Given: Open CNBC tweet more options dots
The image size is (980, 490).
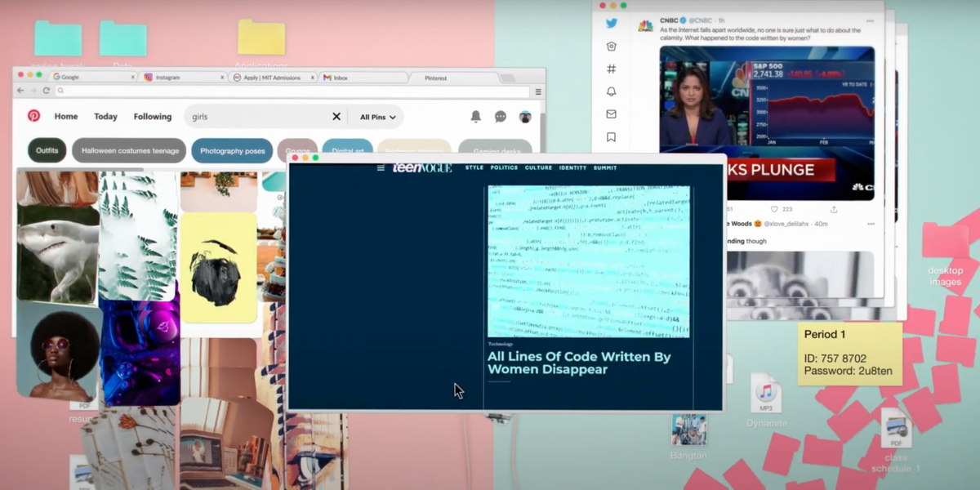Looking at the screenshot, I should point(871,20).
